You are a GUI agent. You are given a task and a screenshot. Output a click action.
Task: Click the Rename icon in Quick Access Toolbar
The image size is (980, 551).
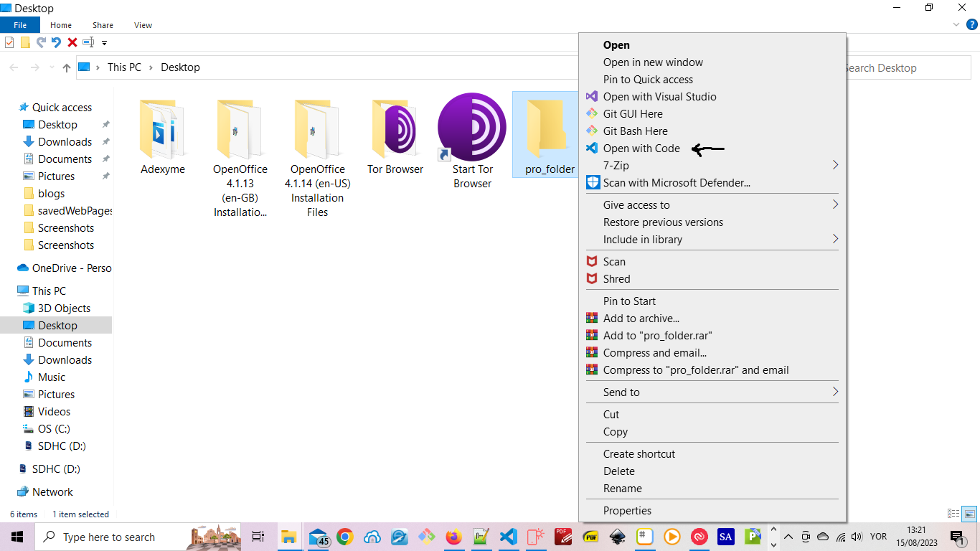click(x=89, y=42)
